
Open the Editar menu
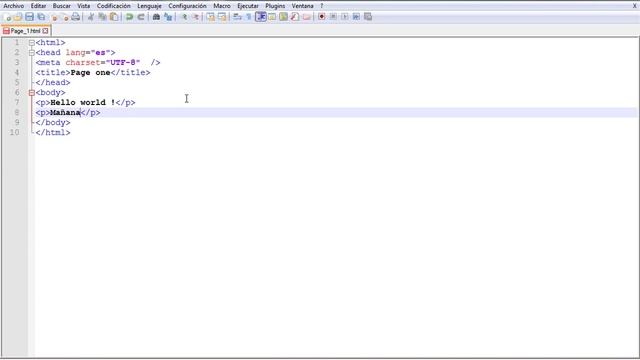tap(38, 6)
